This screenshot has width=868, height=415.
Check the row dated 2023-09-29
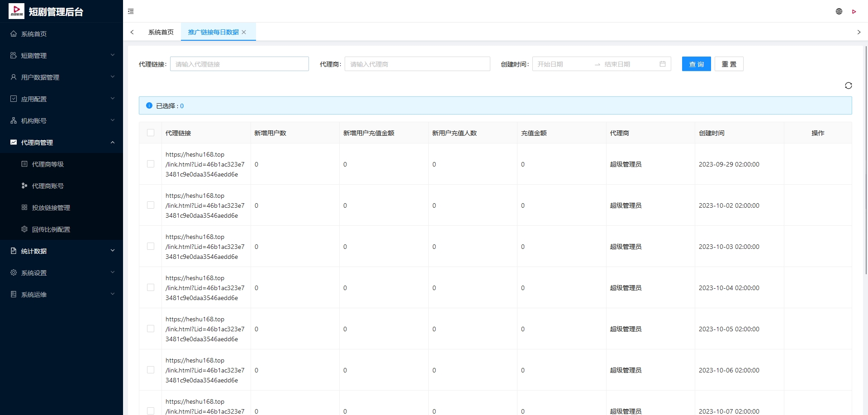(x=151, y=164)
